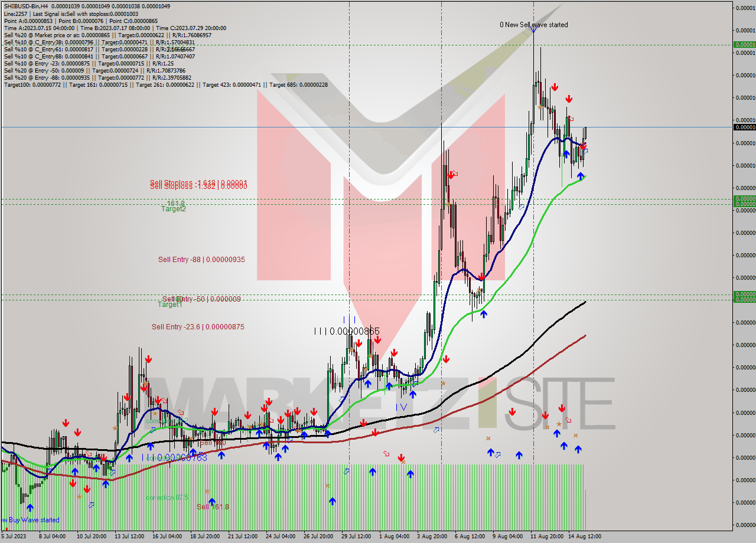Click the 10 Jul 20:00 time axis label
The width and height of the screenshot is (756, 543).
click(90, 537)
